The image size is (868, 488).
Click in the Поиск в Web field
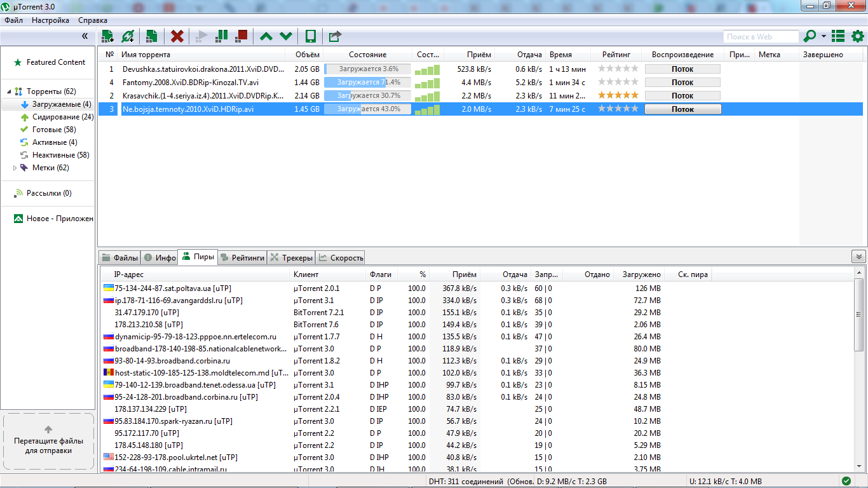pos(761,37)
